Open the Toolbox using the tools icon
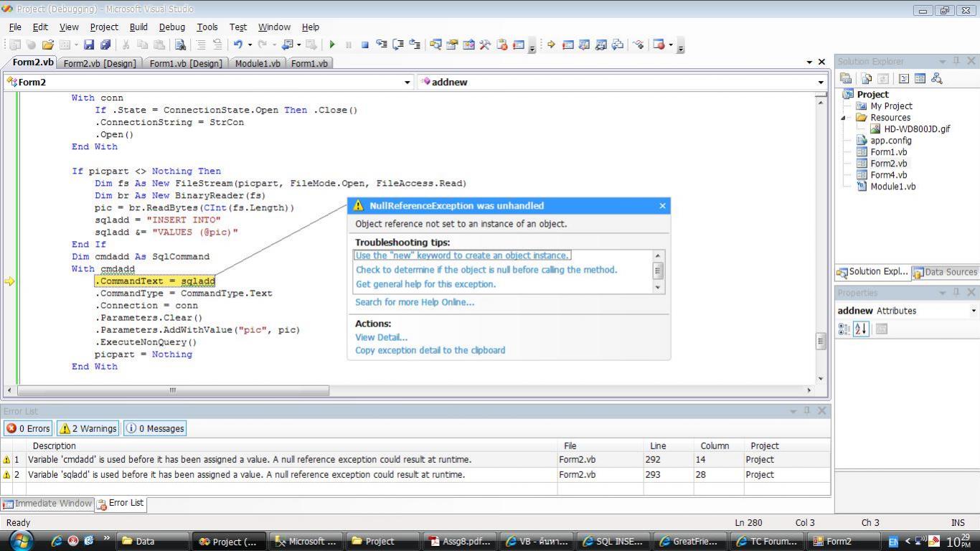The height and width of the screenshot is (551, 980). [485, 44]
